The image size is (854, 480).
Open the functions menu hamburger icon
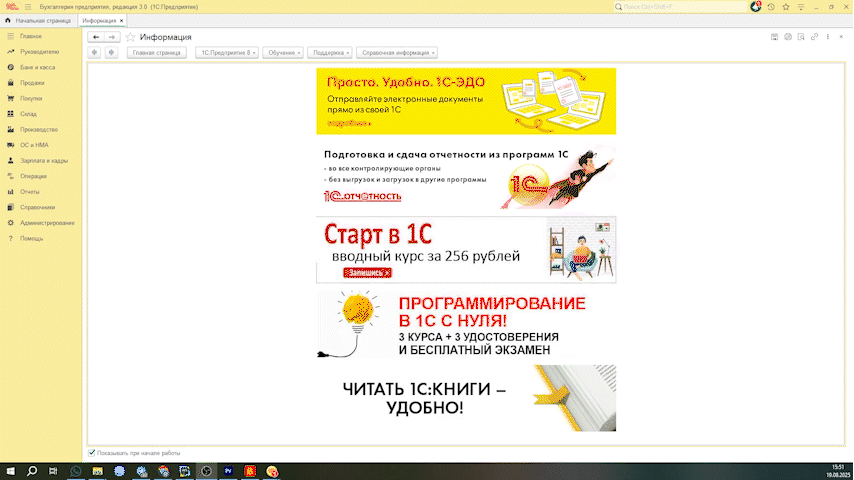click(28, 7)
